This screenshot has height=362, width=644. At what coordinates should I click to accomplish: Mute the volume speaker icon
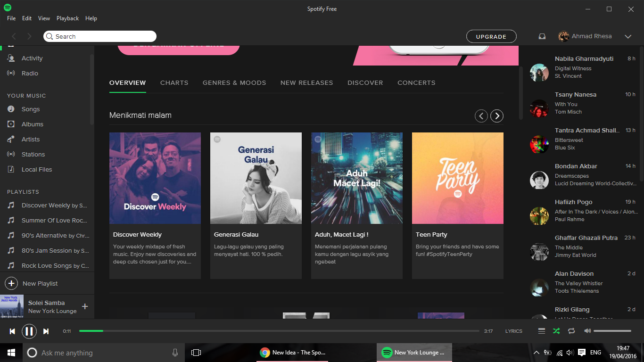(x=587, y=331)
